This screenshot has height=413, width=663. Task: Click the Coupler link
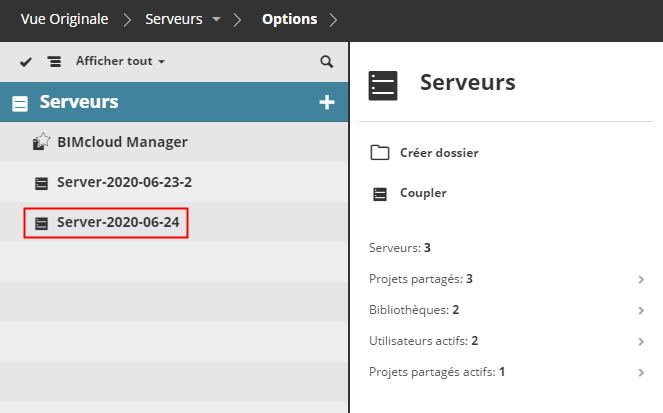[423, 193]
